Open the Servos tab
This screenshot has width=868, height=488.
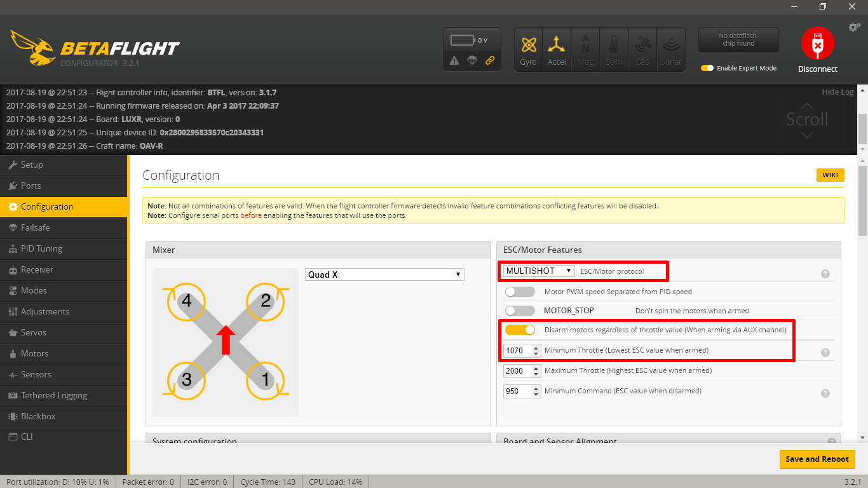click(64, 332)
